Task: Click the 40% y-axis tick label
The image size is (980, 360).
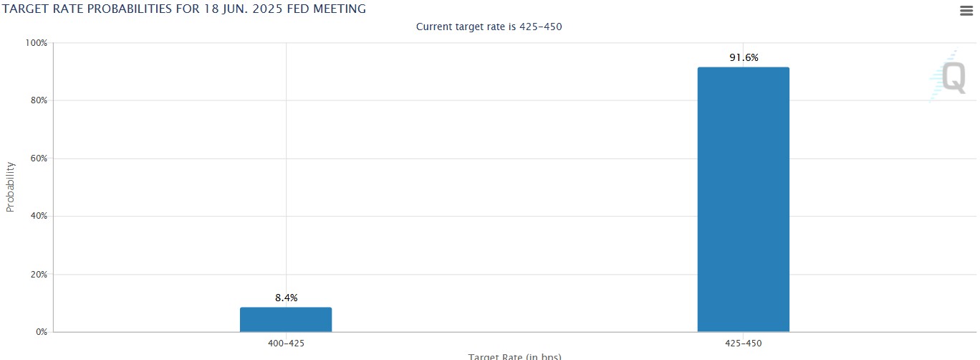Action: point(38,217)
